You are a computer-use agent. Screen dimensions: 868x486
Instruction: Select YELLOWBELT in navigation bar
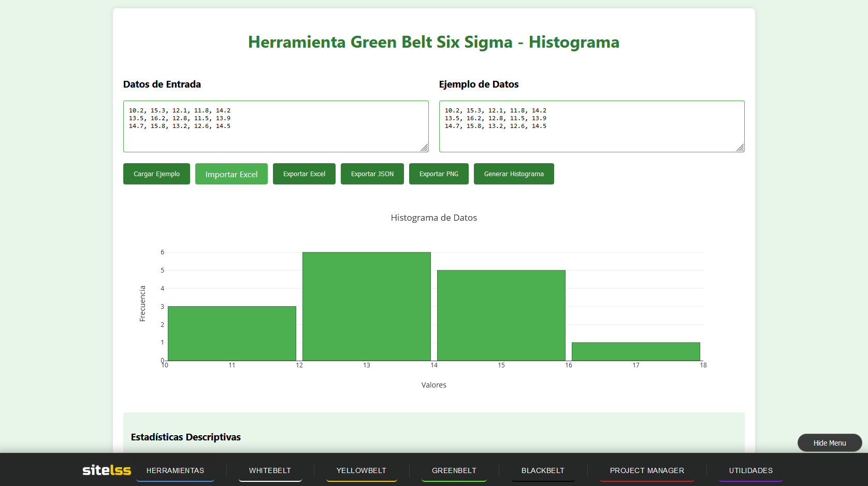pyautogui.click(x=361, y=470)
